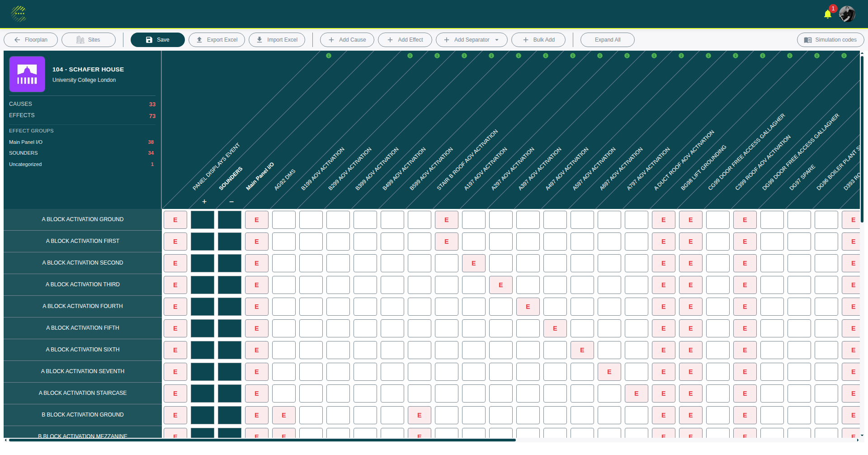
Task: Click the info icon for A197 AOV ACTIVATION column
Action: click(x=600, y=56)
